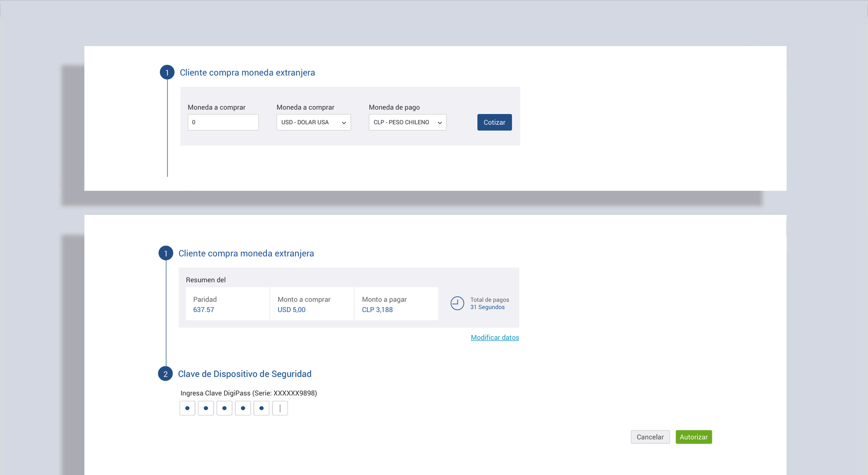Click the Cotizar button
The image size is (868, 475).
[494, 122]
